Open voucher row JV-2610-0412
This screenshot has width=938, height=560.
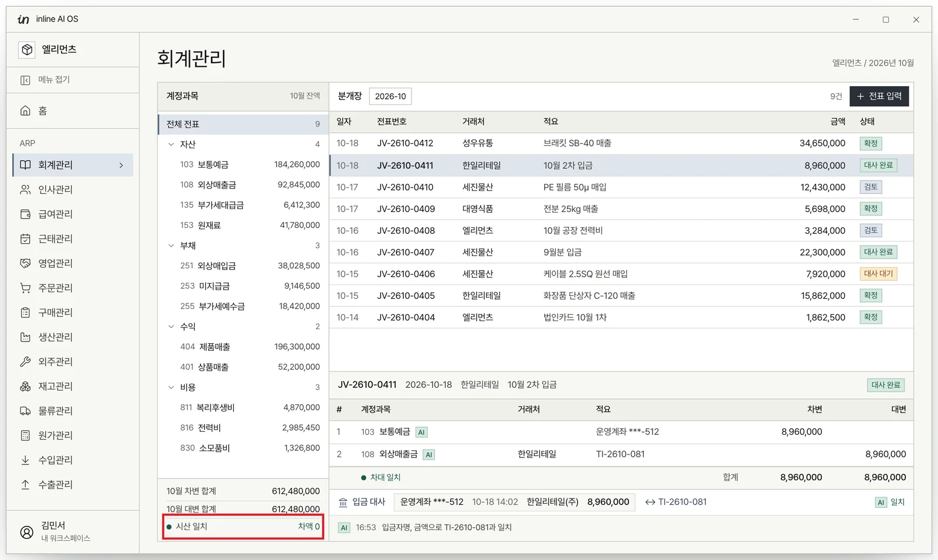(621, 144)
